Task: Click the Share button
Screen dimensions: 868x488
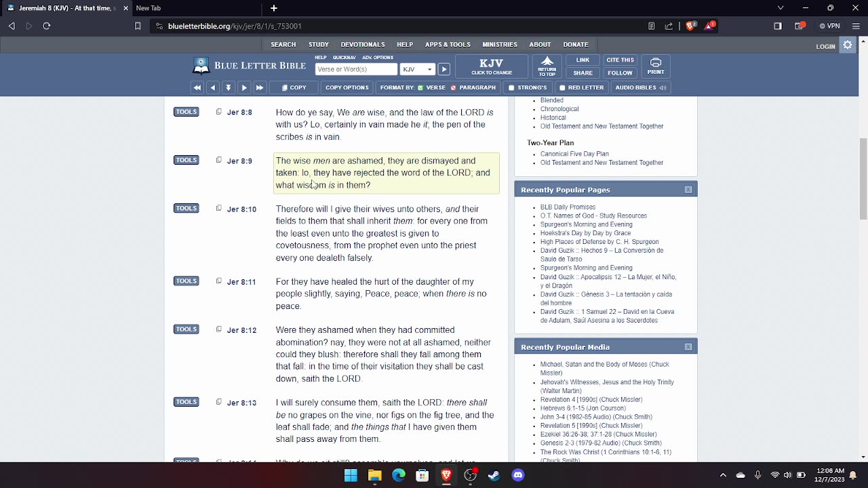Action: pos(583,73)
